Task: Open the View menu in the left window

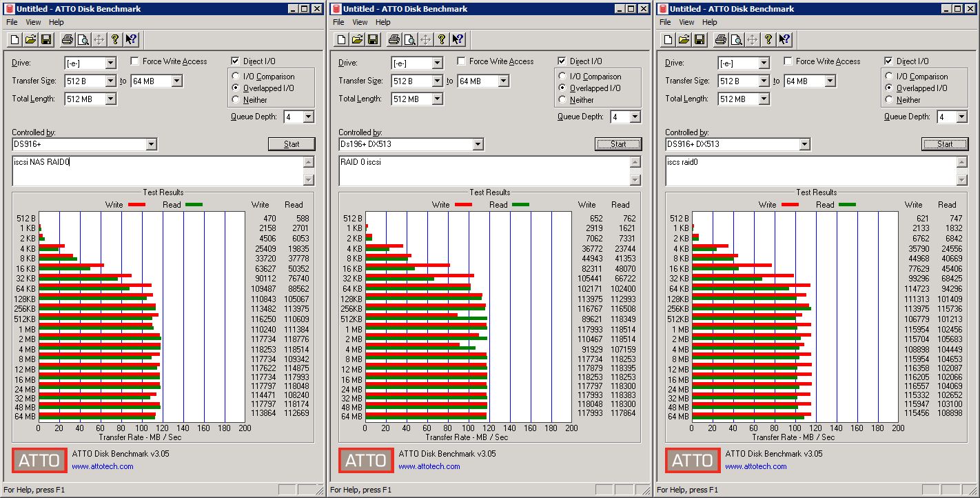Action: point(33,22)
